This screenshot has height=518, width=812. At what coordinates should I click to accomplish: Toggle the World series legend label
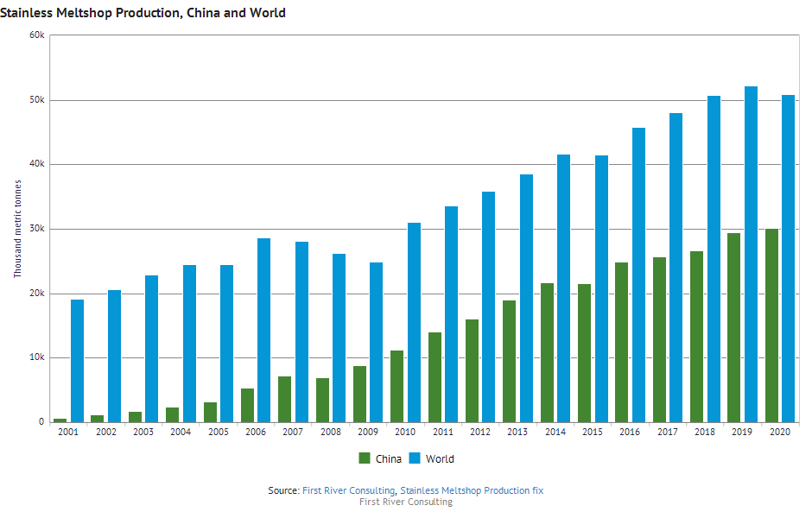(440, 458)
